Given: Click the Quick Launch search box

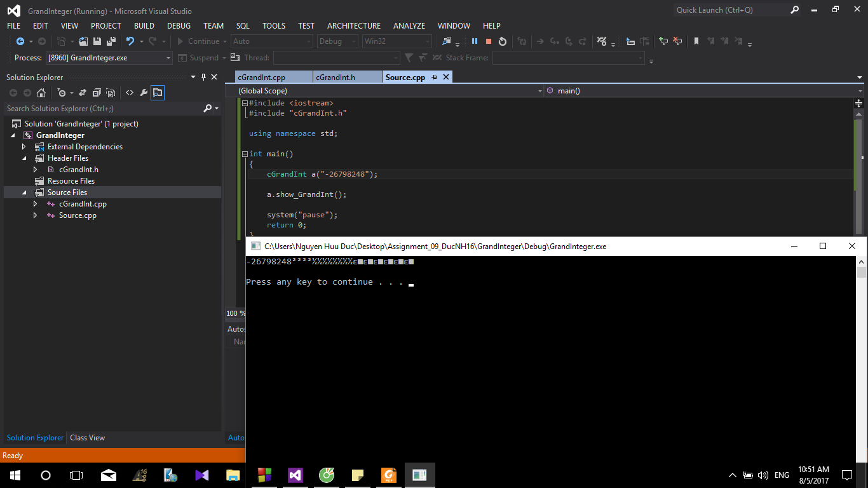Looking at the screenshot, I should pyautogui.click(x=731, y=10).
